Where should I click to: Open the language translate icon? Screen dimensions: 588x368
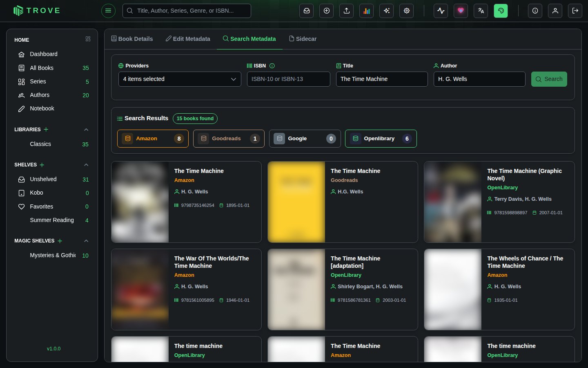(x=481, y=11)
